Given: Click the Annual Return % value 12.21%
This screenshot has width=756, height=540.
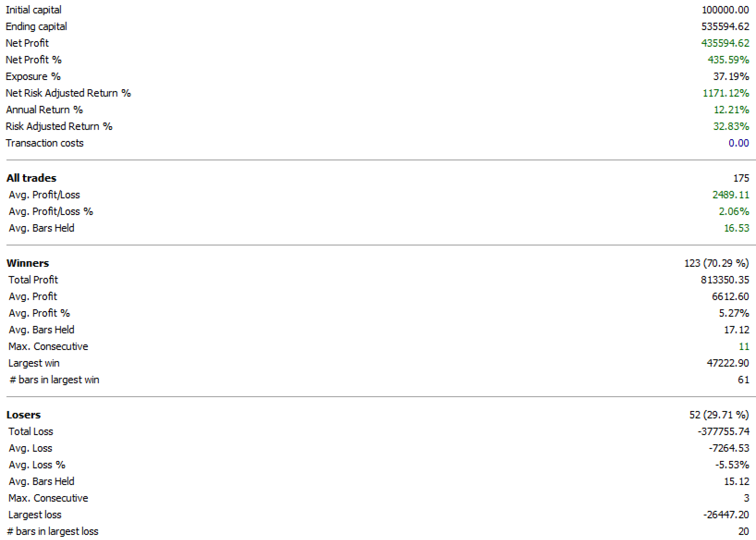Looking at the screenshot, I should pyautogui.click(x=731, y=110).
